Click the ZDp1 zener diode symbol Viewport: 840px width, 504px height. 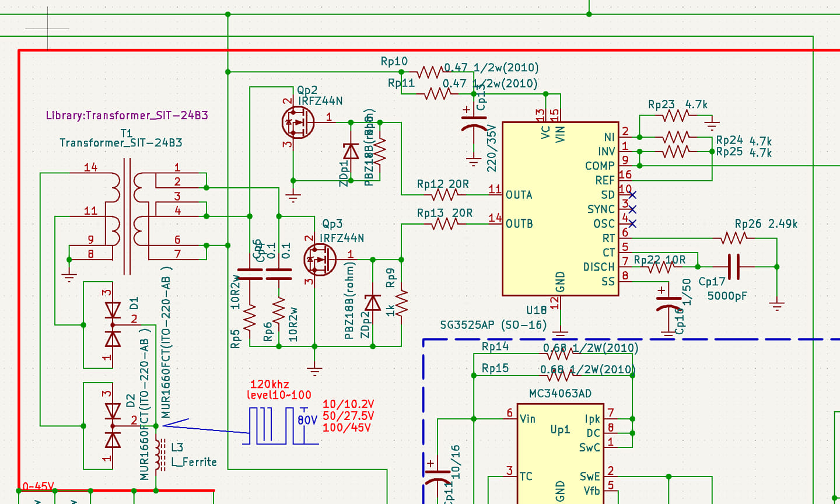[351, 152]
